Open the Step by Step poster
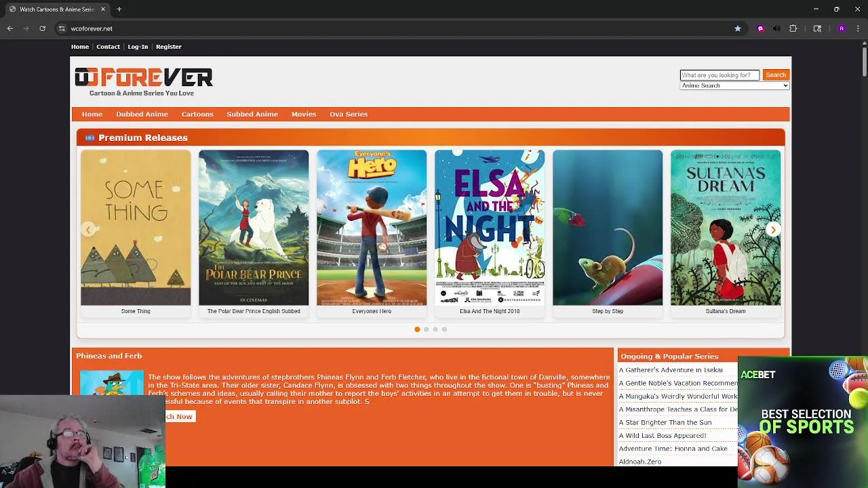The height and width of the screenshot is (488, 868). click(x=608, y=228)
